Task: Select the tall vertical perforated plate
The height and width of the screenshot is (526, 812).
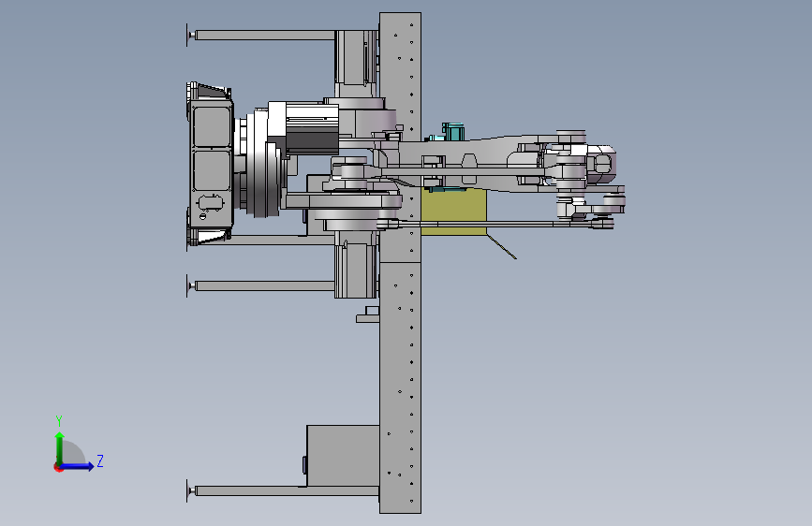Action: [x=400, y=263]
